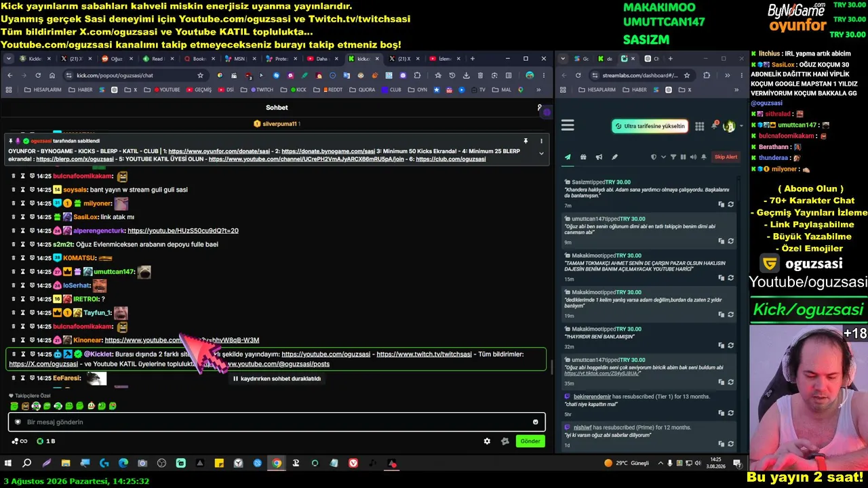Reload the Streamlabs dashboard page

[x=578, y=75]
